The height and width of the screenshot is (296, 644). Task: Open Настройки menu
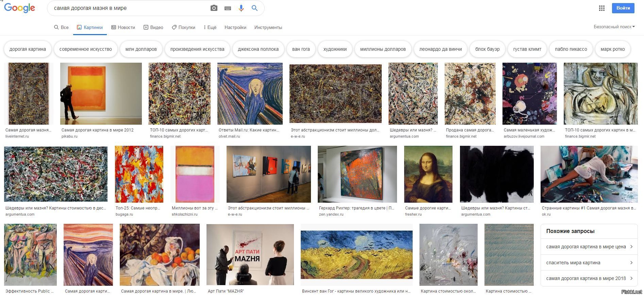pyautogui.click(x=235, y=27)
